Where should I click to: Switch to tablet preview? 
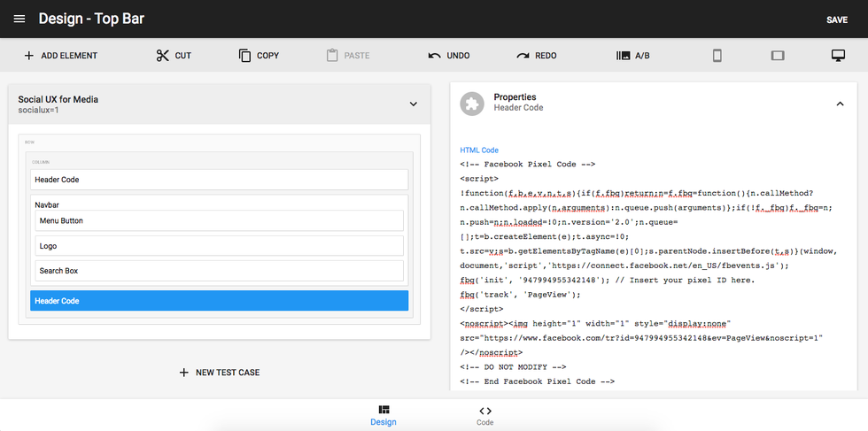click(x=778, y=56)
